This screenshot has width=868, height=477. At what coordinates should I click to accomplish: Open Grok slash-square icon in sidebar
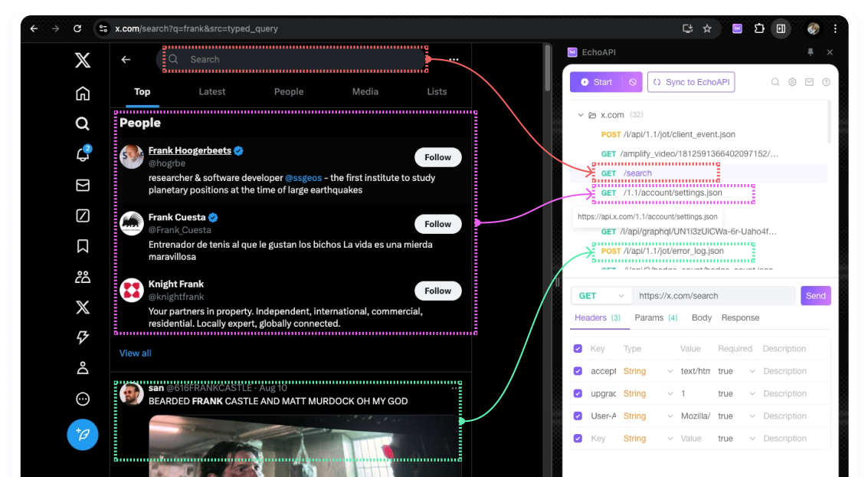point(83,215)
